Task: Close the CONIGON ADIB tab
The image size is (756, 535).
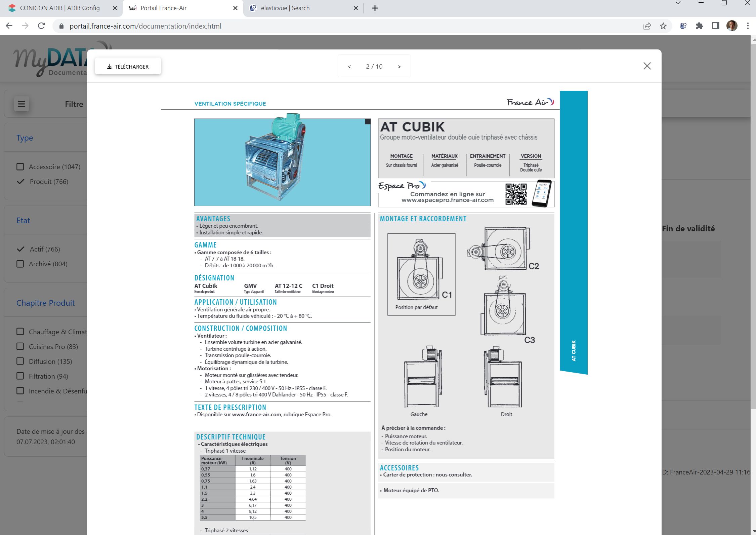Action: 115,8
